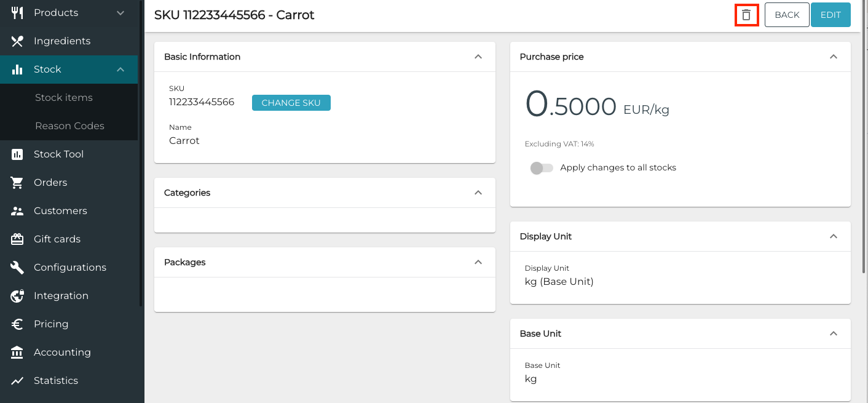Expand the Products menu chevron
Image resolution: width=868 pixels, height=403 pixels.
coord(120,13)
